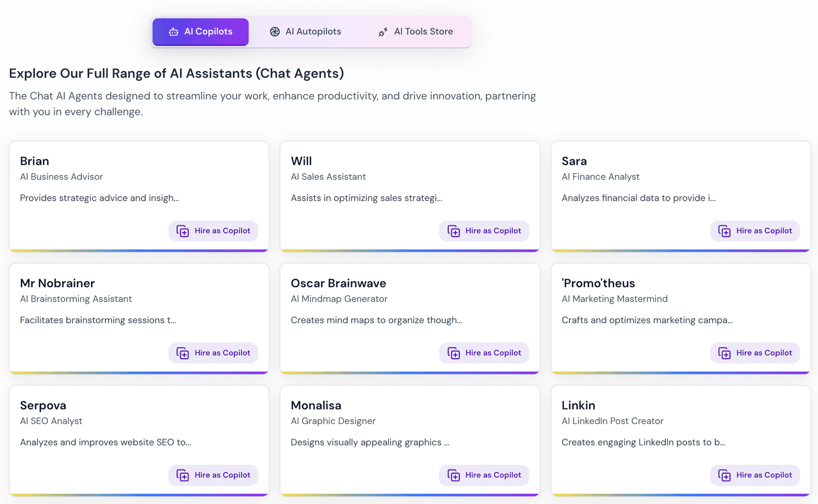The height and width of the screenshot is (504, 818).
Task: Click the steering wheel icon beside AI Autopilots
Action: [275, 32]
